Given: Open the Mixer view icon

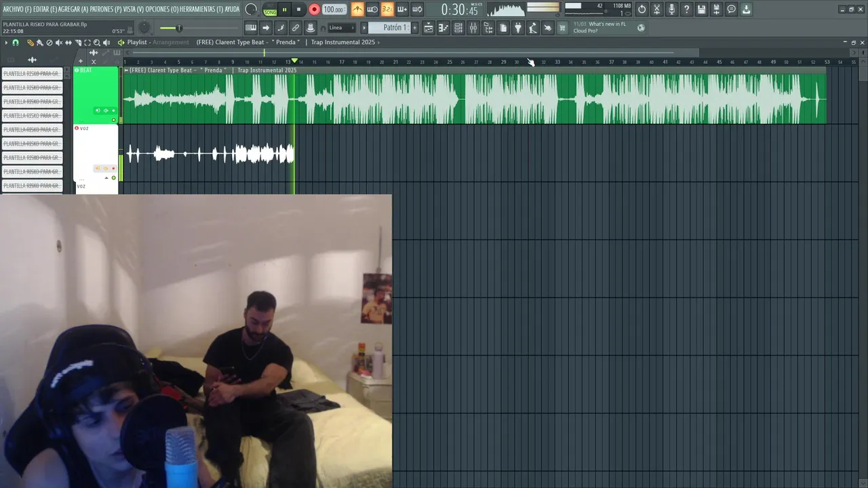Looking at the screenshot, I should click(x=473, y=28).
